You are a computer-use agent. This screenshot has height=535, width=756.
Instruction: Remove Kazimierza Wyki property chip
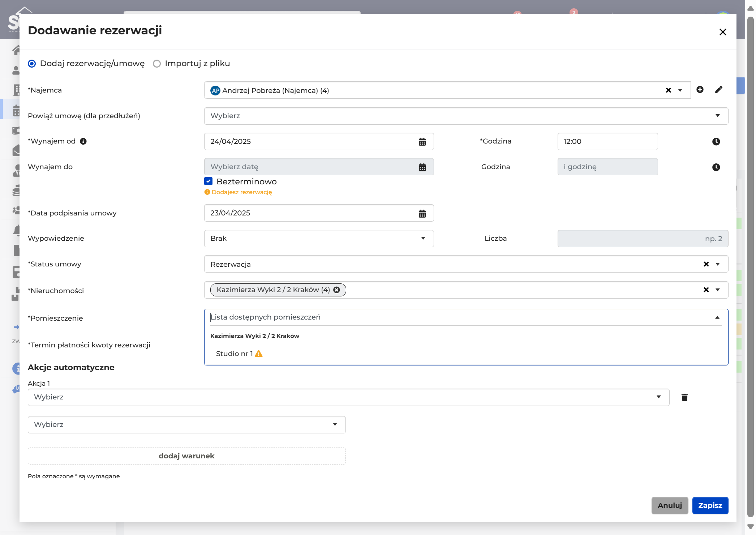(336, 290)
